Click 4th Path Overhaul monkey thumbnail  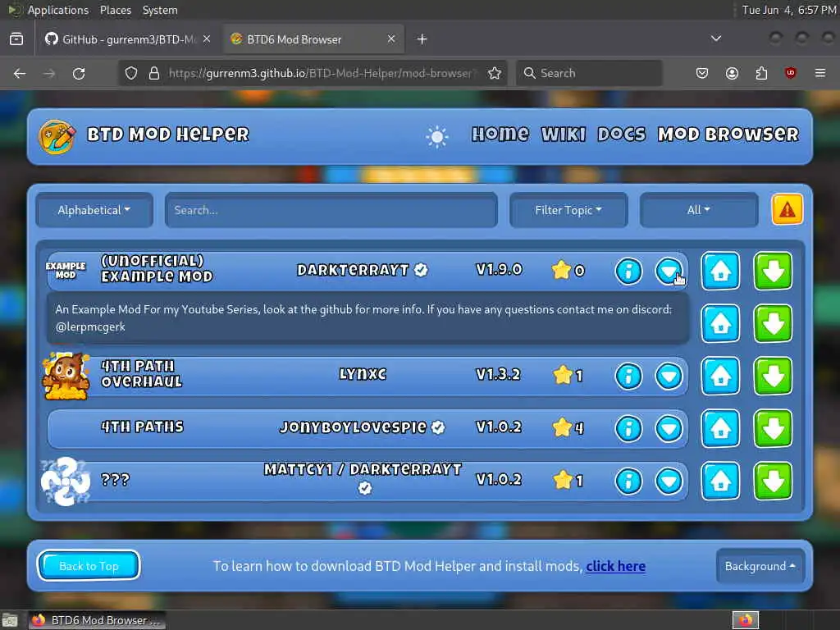[66, 376]
